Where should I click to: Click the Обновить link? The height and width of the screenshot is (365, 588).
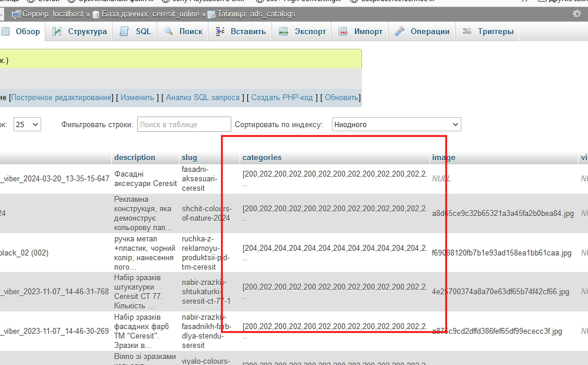click(x=341, y=97)
